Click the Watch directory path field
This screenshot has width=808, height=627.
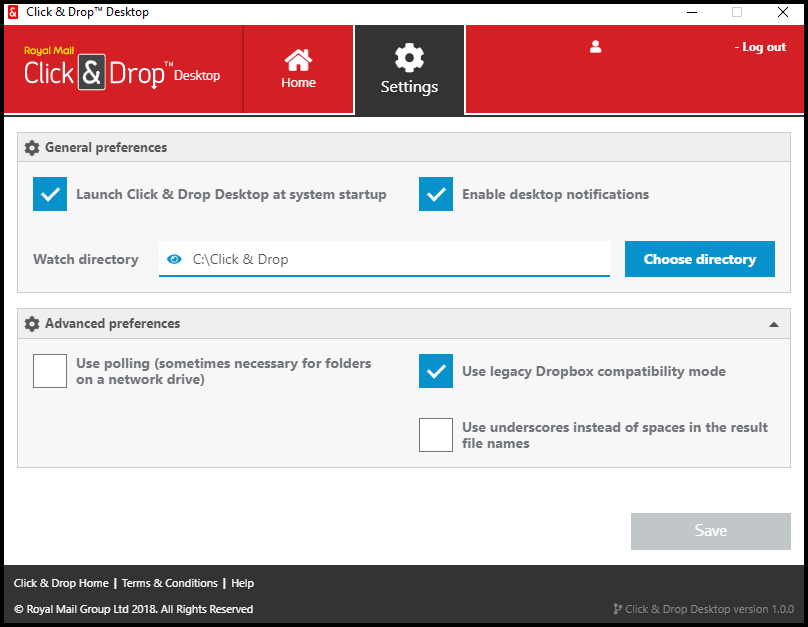coord(384,259)
